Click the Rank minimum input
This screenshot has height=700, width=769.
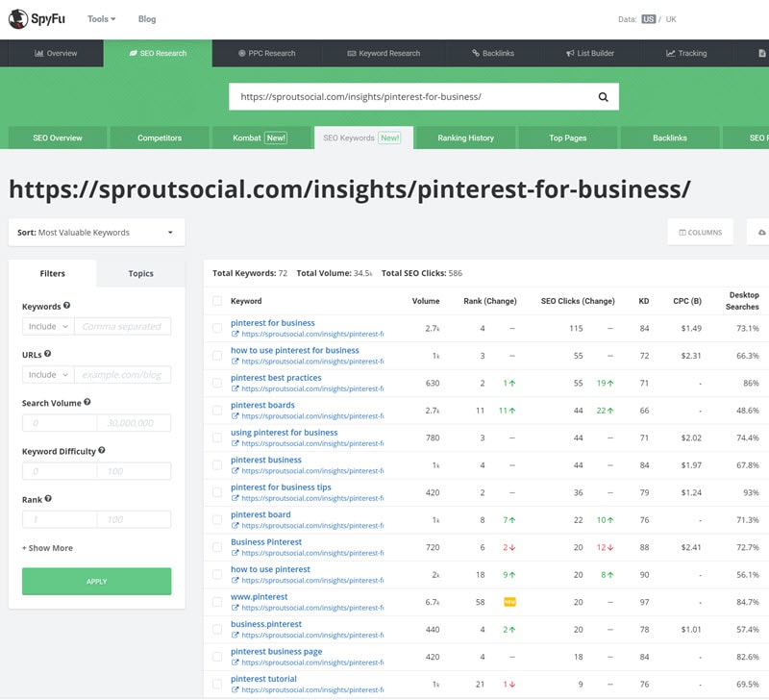(x=60, y=519)
